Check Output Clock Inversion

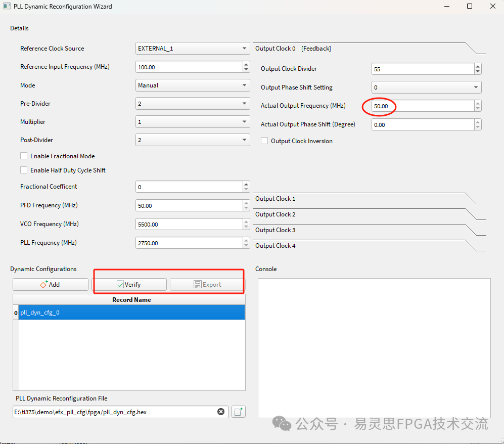tap(264, 141)
